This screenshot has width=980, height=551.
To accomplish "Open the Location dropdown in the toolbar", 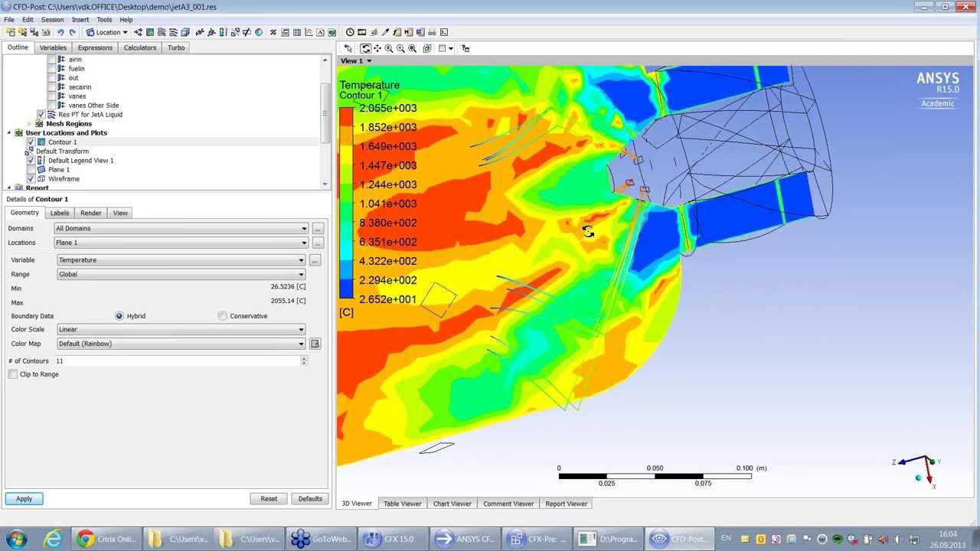I will (107, 32).
